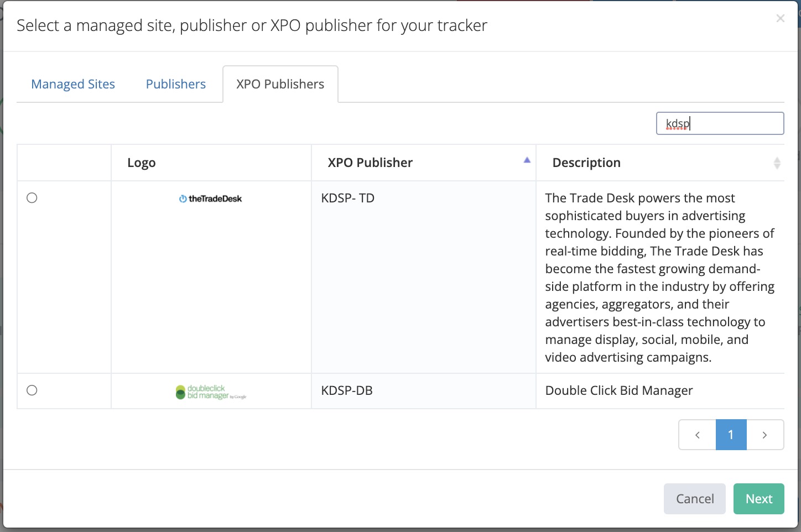801x532 pixels.
Task: Go to previous page using left chevron
Action: (x=697, y=435)
